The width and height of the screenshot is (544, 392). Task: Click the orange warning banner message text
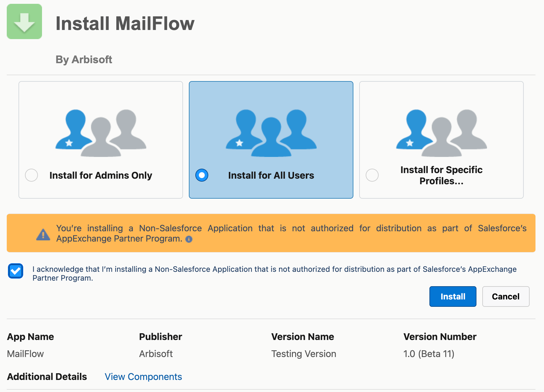(291, 233)
